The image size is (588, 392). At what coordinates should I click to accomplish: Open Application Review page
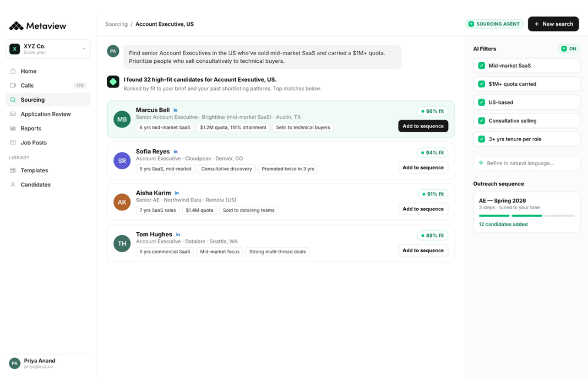(48, 114)
